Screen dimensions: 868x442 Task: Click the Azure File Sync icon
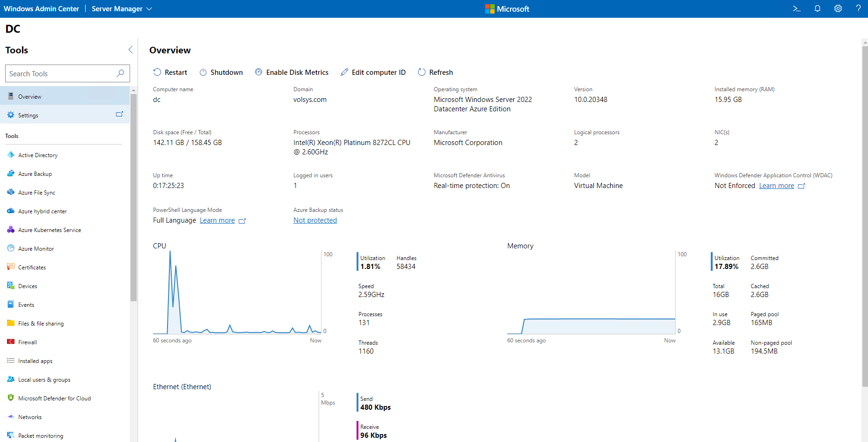11,192
